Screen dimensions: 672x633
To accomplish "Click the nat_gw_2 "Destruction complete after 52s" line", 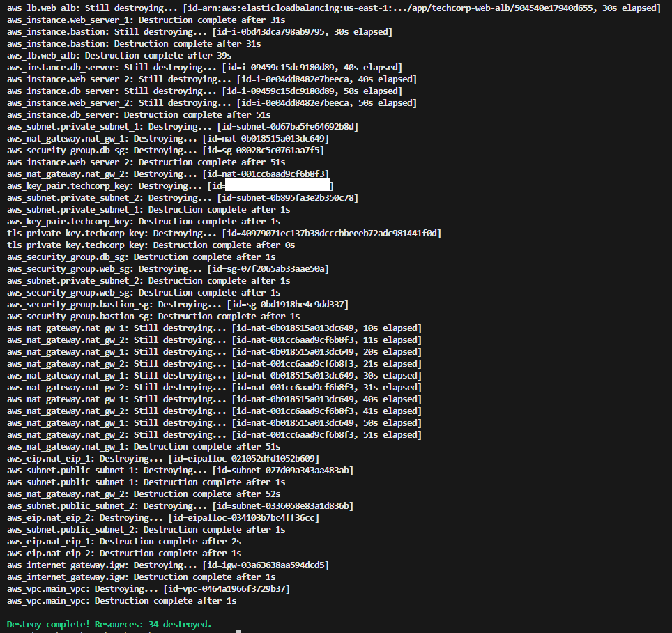I will [x=144, y=494].
